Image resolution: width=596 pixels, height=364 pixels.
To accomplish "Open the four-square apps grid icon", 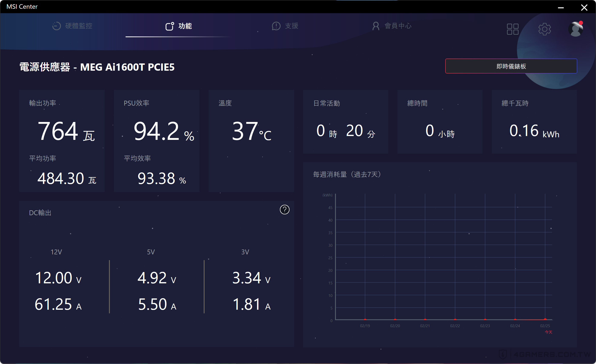I will coord(513,29).
